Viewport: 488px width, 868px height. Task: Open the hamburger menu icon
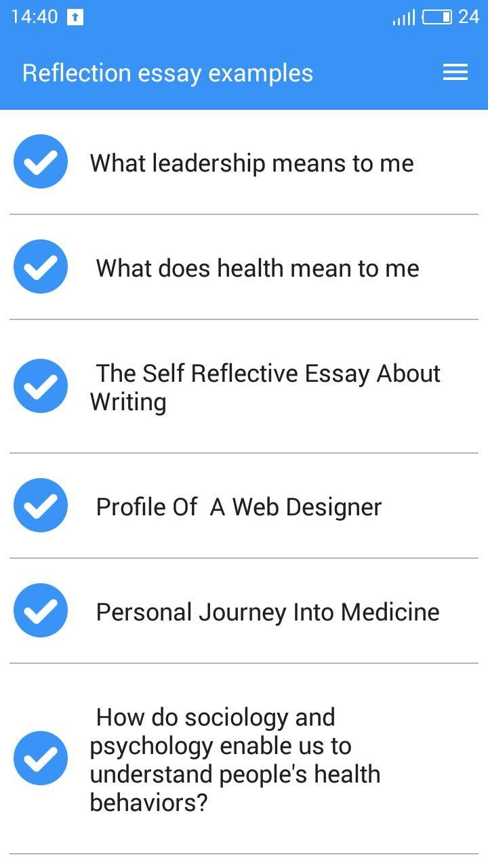pos(455,73)
